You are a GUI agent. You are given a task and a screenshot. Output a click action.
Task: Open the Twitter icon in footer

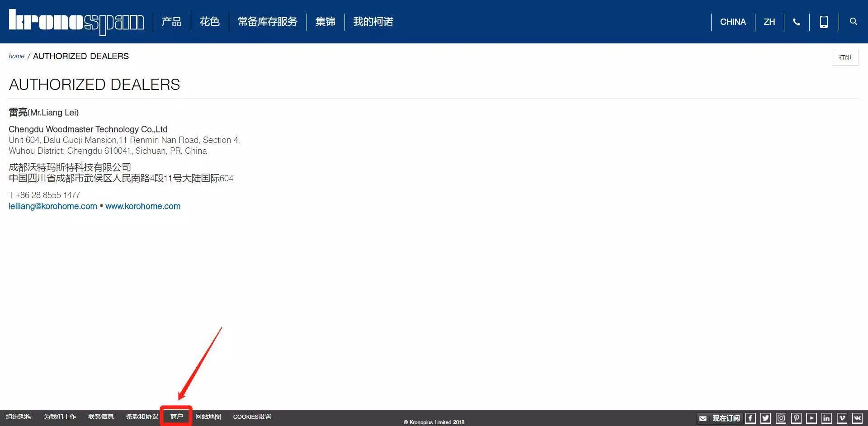766,418
